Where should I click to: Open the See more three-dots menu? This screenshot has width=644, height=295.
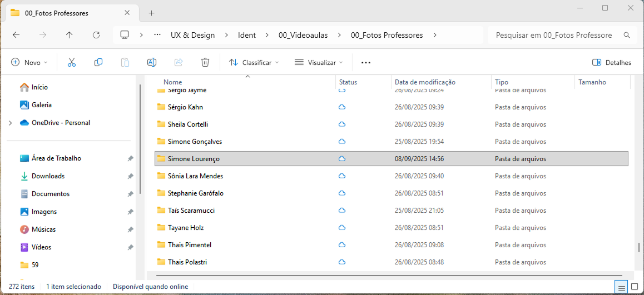(x=365, y=63)
